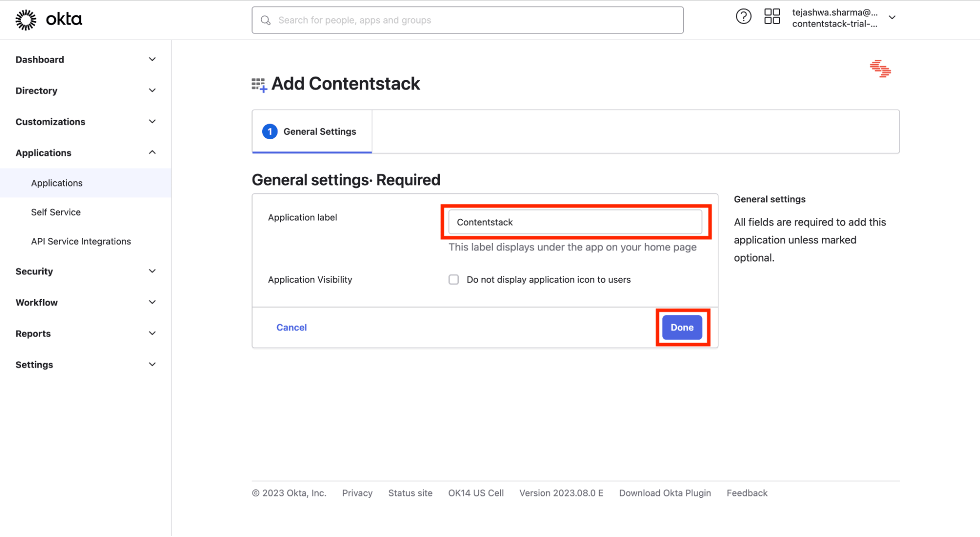Click the 'General settings· Required' heading
Viewport: 980px width, 537px height.
pos(346,180)
